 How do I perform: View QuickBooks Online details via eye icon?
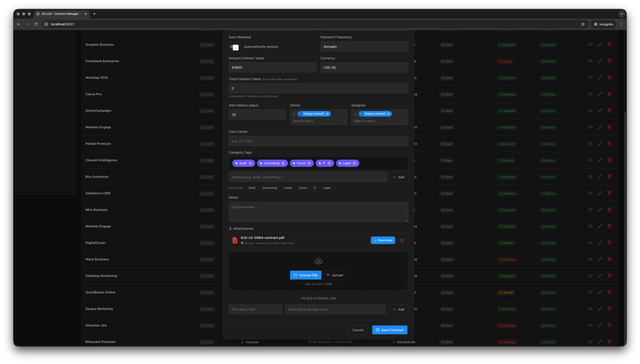click(x=590, y=292)
